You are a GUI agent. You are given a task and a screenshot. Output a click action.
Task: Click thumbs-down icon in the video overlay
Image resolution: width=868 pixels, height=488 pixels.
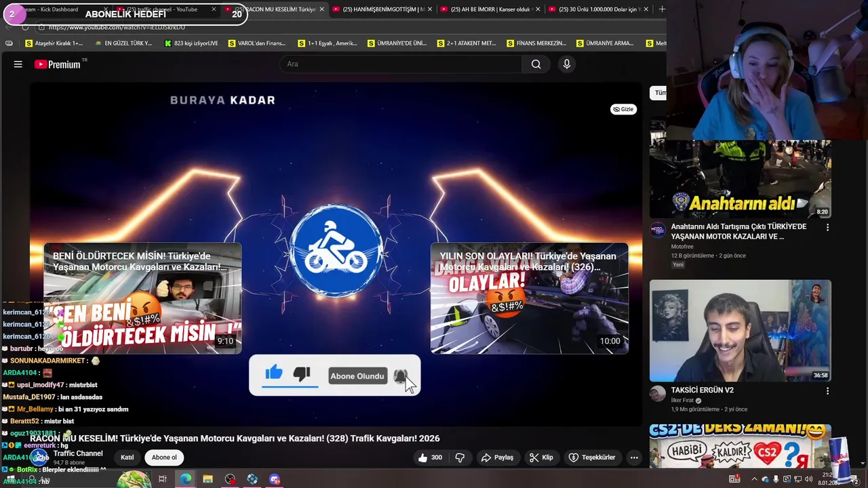coord(302,373)
